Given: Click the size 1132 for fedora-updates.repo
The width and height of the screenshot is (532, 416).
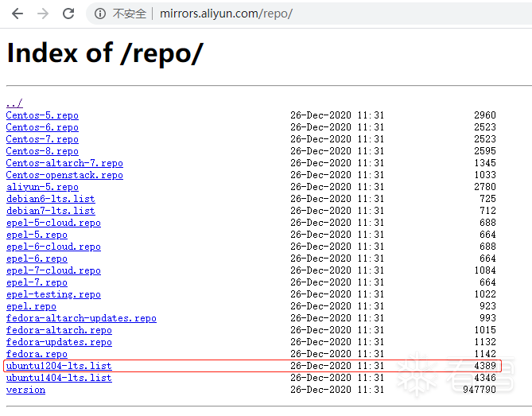Looking at the screenshot, I should click(485, 342).
